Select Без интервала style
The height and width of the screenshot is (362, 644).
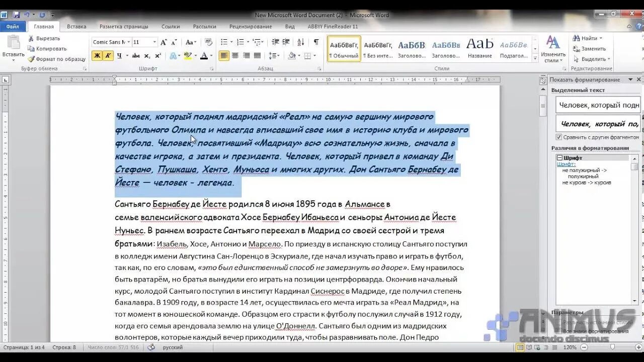378,49
